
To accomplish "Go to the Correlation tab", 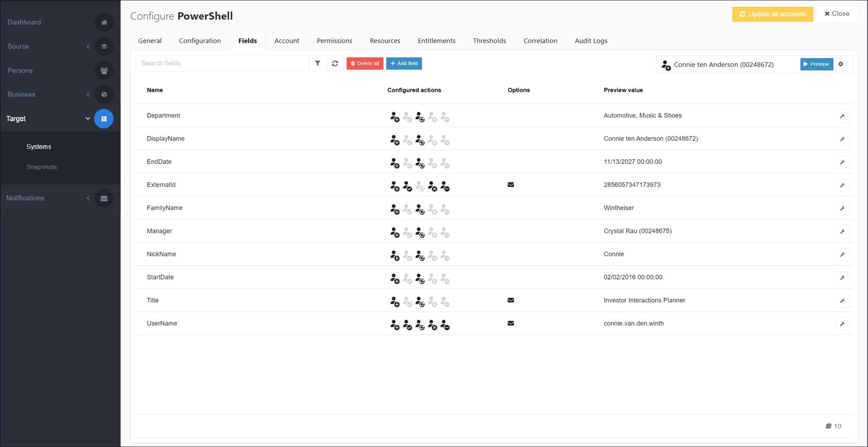I will (540, 41).
